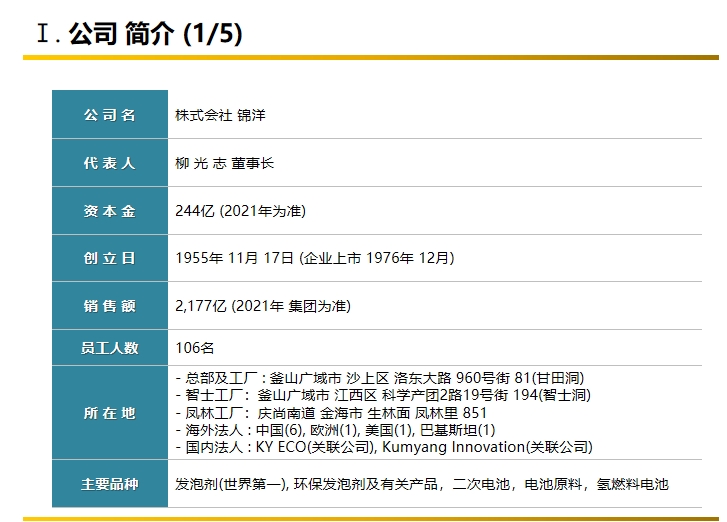Select the 代表人 header cell

click(110, 163)
